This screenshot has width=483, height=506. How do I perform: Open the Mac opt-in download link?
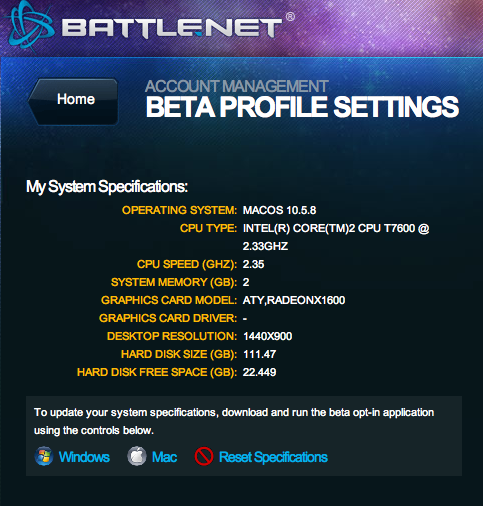coord(165,457)
